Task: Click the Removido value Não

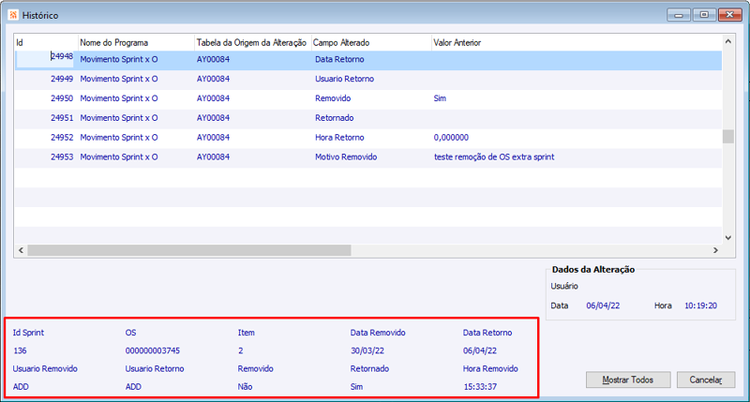Action: (x=245, y=387)
